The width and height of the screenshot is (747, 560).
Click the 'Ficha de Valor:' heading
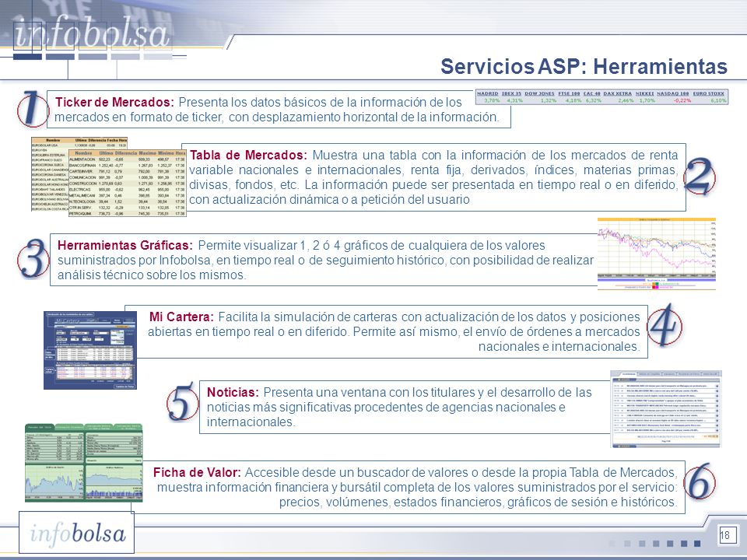pos(197,472)
